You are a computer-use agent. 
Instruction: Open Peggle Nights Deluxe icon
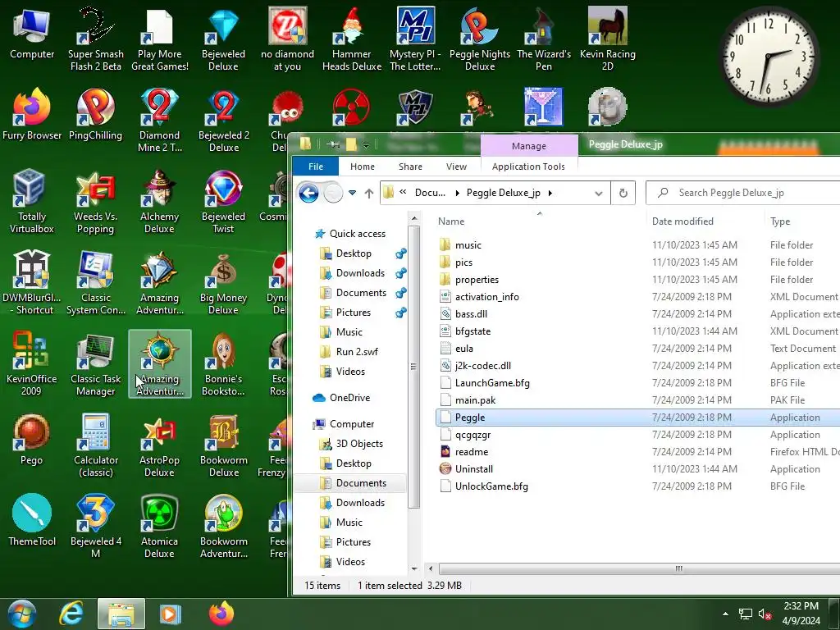[479, 39]
